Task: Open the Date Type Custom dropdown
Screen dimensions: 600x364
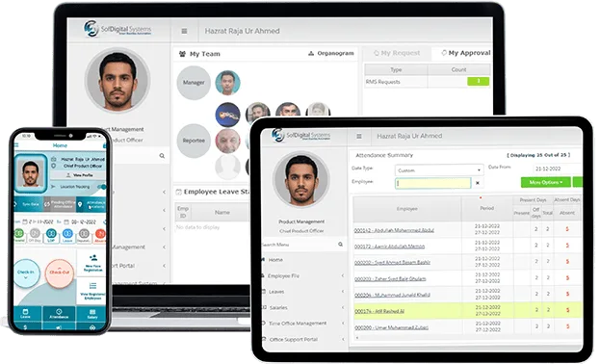Action: click(438, 169)
